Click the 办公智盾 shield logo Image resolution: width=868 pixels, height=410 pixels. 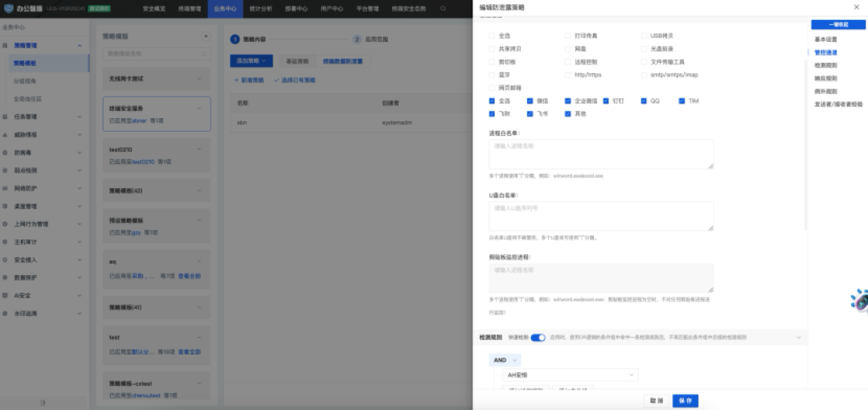7,9
